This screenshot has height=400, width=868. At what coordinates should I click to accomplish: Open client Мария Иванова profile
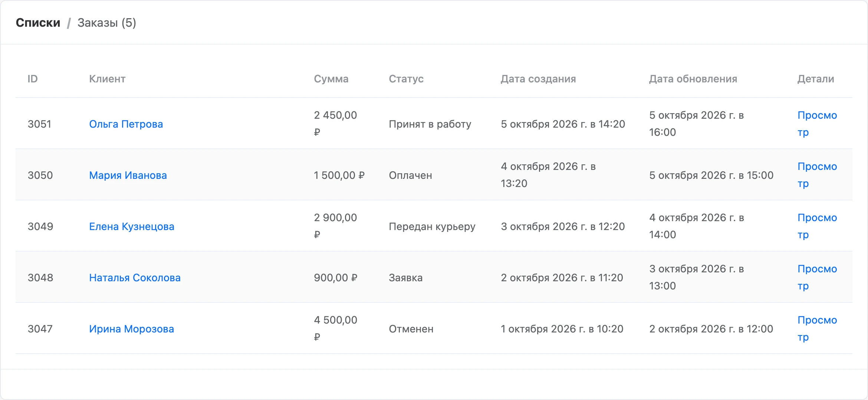[x=128, y=175]
